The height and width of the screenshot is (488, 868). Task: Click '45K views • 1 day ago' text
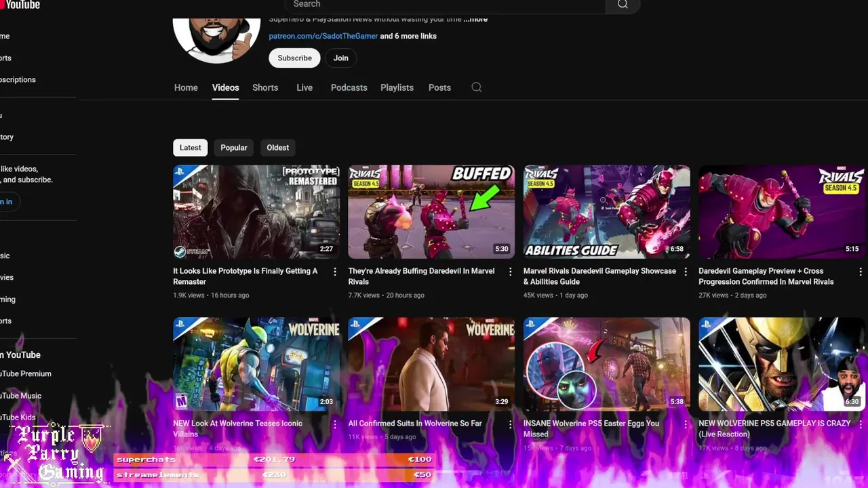(555, 296)
